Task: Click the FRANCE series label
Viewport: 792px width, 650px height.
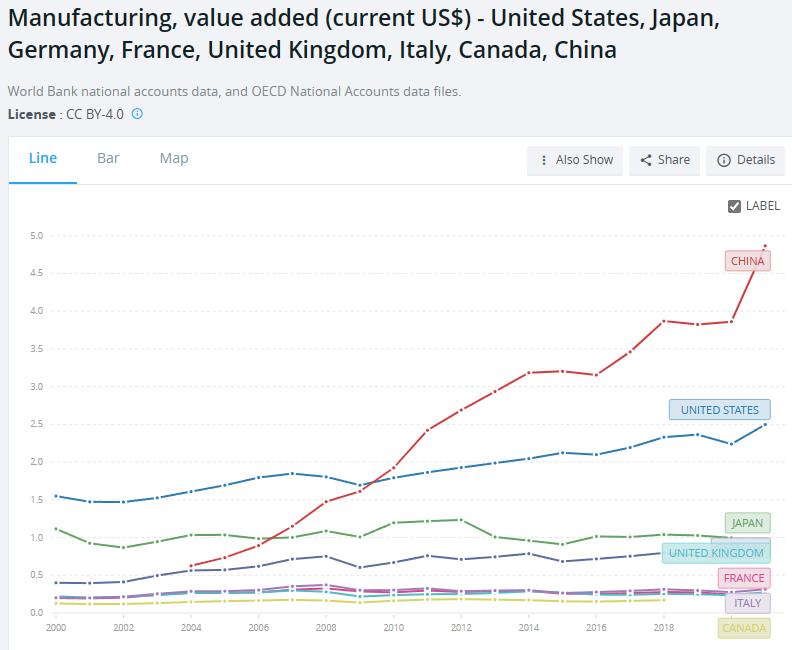Action: (743, 578)
